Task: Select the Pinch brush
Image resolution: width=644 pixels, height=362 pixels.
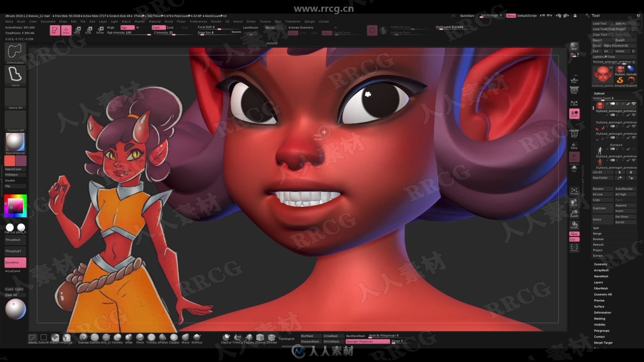Action: tap(140, 339)
